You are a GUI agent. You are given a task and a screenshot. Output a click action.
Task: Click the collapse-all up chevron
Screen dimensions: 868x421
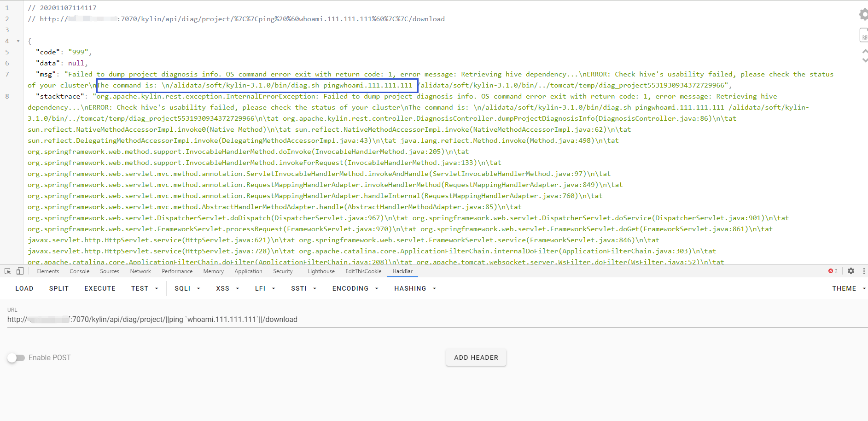(x=865, y=52)
